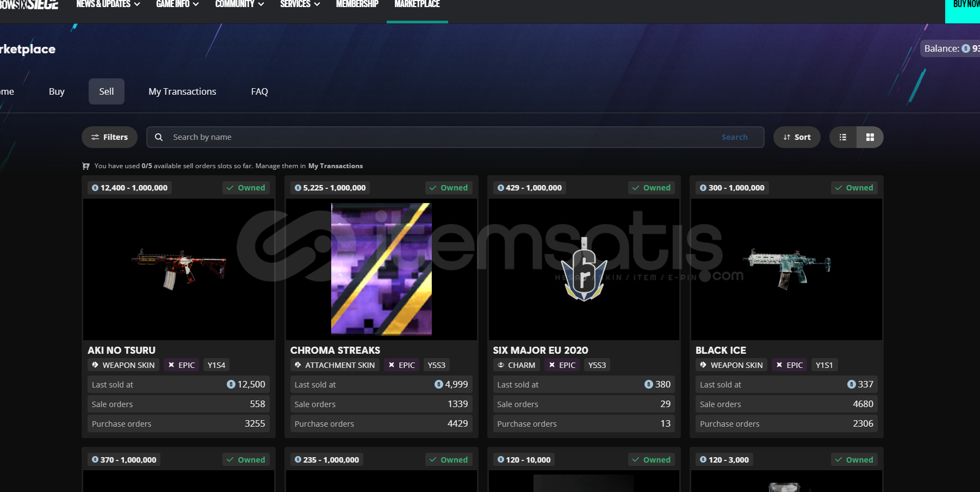Click EPIC rarity tag on Aki No Tsuru

182,365
